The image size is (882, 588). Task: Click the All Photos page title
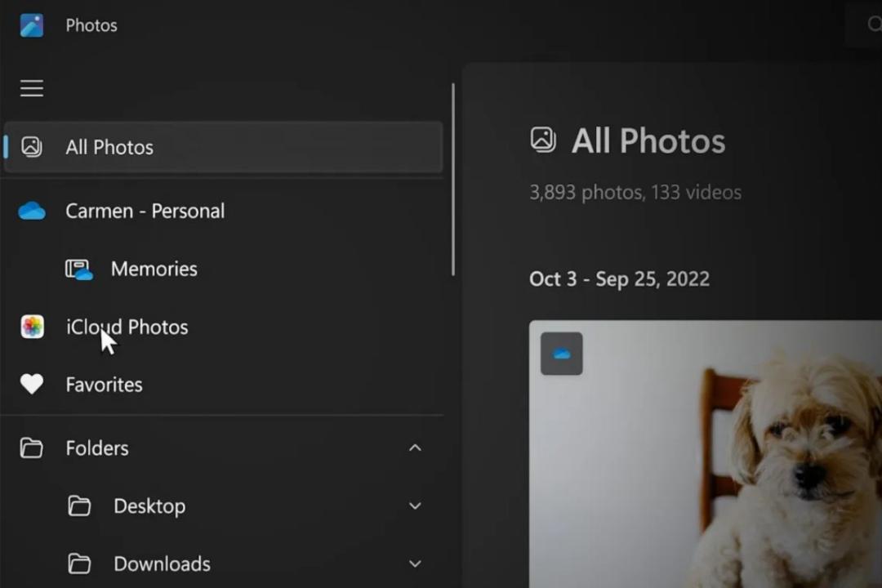point(648,140)
